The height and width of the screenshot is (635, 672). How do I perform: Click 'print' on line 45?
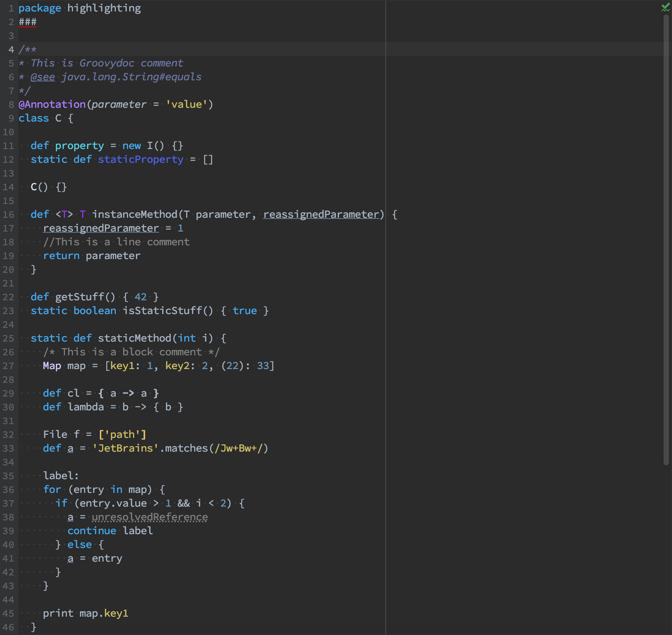(58, 613)
